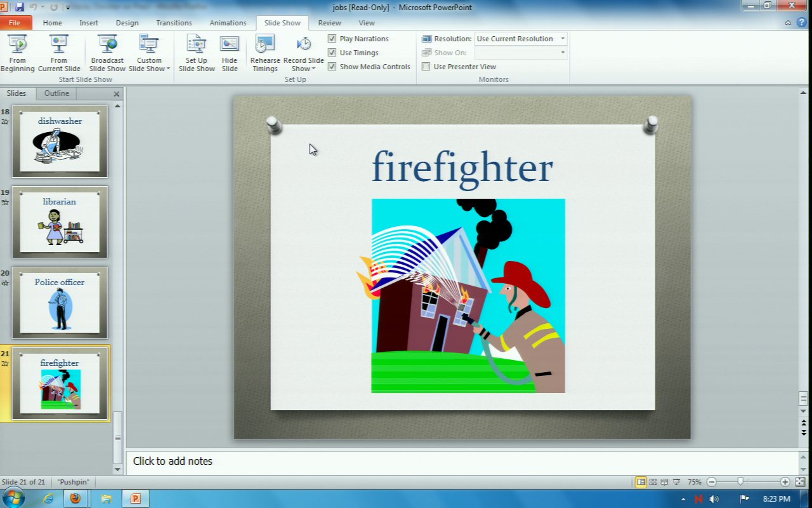Enable Use Presenter View
This screenshot has height=508, width=812.
pos(426,67)
